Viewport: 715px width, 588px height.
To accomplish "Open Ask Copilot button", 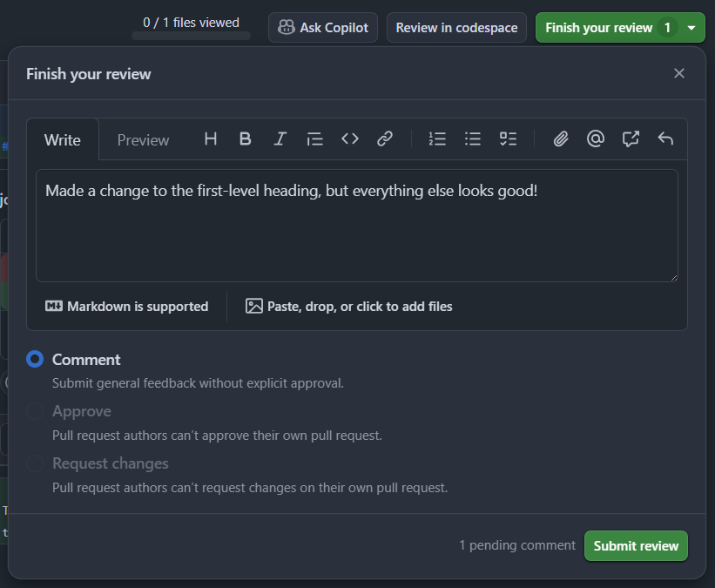I will pos(323,28).
